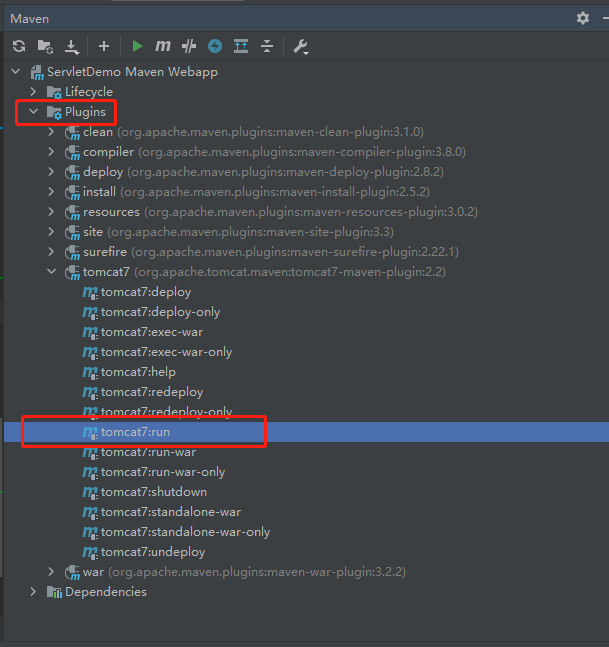Select maven-site-plugin entry
Image resolution: width=609 pixels, height=647 pixels.
point(238,232)
